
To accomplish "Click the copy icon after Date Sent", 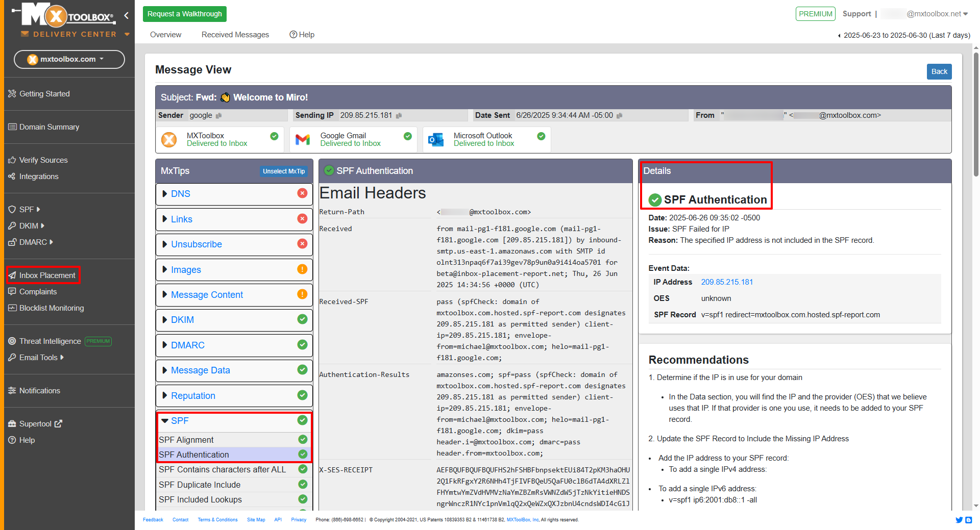I will [619, 116].
